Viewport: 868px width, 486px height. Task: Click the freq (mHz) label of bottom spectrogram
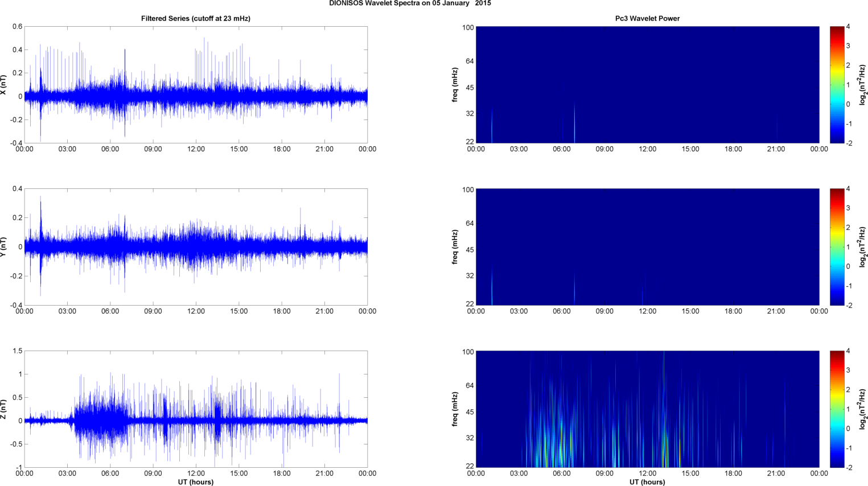[x=455, y=409]
